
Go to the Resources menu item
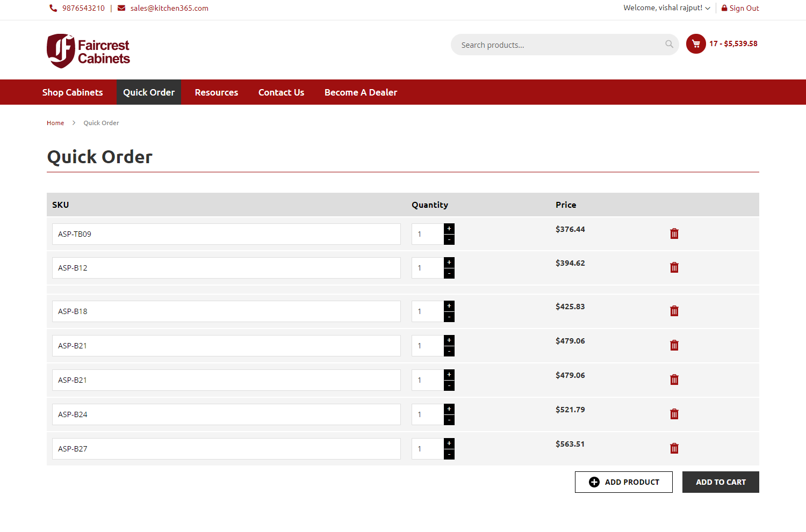(216, 92)
